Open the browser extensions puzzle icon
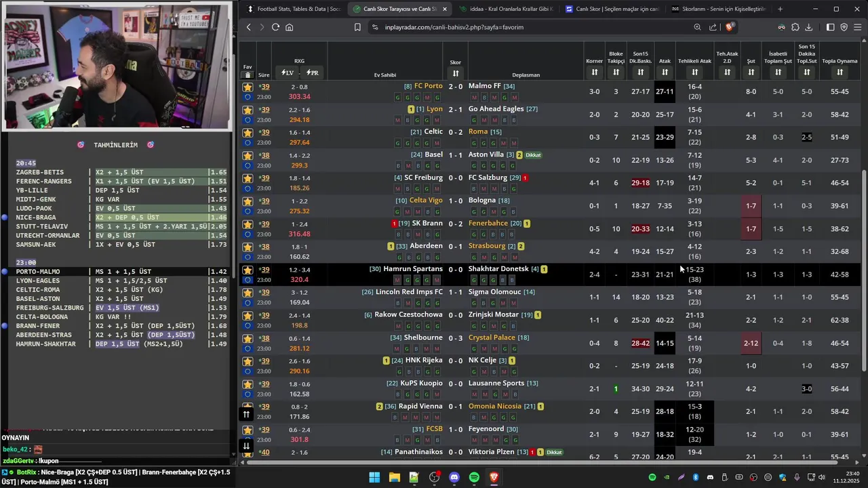This screenshot has height=488, width=868. click(x=795, y=27)
